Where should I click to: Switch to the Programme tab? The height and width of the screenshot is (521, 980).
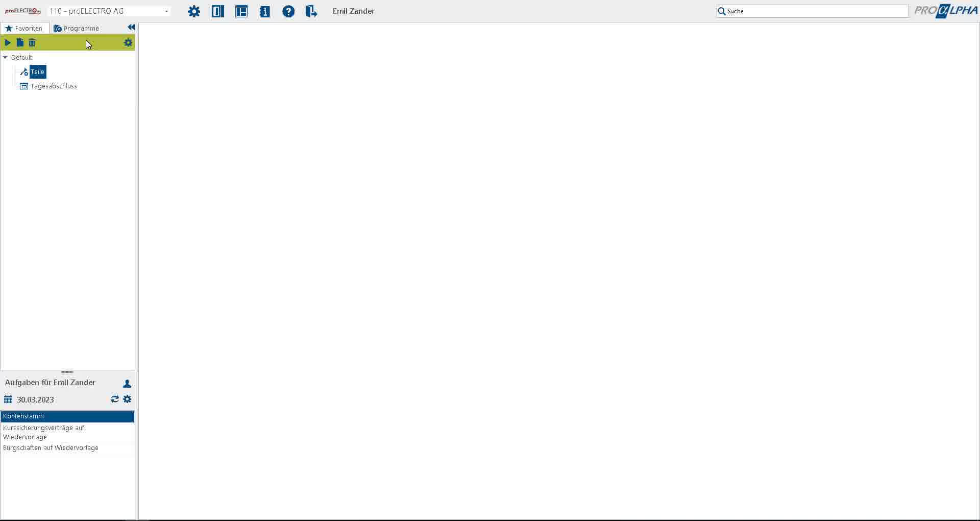point(77,28)
